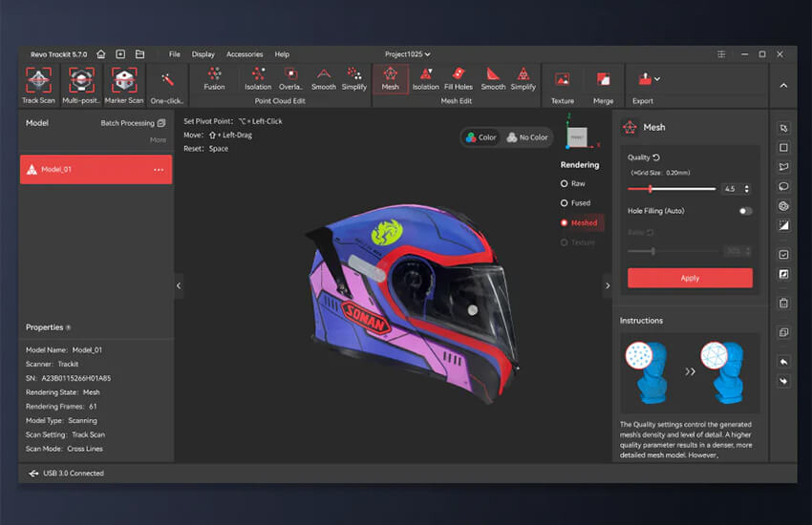
Task: Toggle Hole Filling (Auto) switch
Action: click(x=746, y=211)
